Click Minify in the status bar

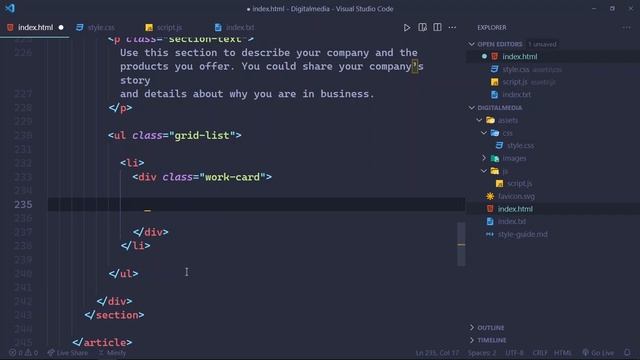coord(112,353)
